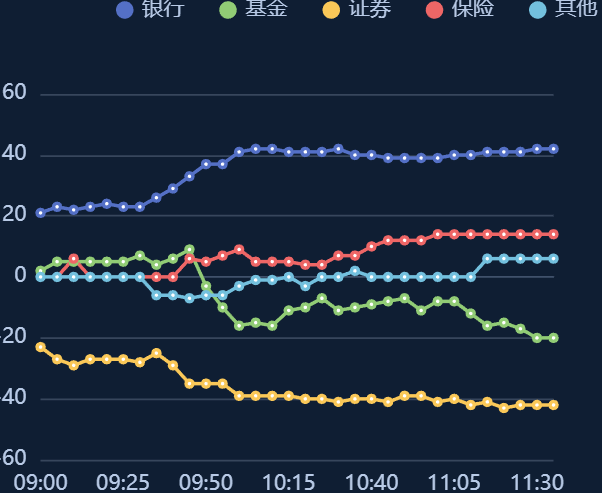Click the green 基金 legend circle icon
The image size is (602, 493).
[x=228, y=10]
